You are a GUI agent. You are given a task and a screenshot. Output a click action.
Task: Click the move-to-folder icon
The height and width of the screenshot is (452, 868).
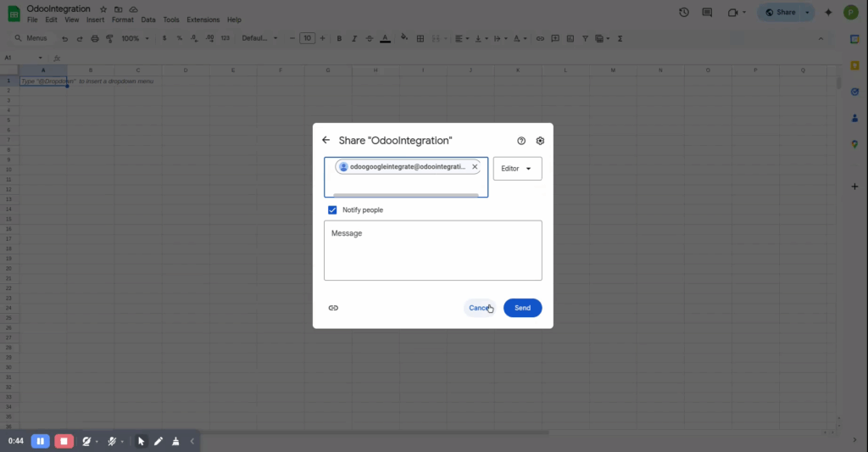[119, 9]
